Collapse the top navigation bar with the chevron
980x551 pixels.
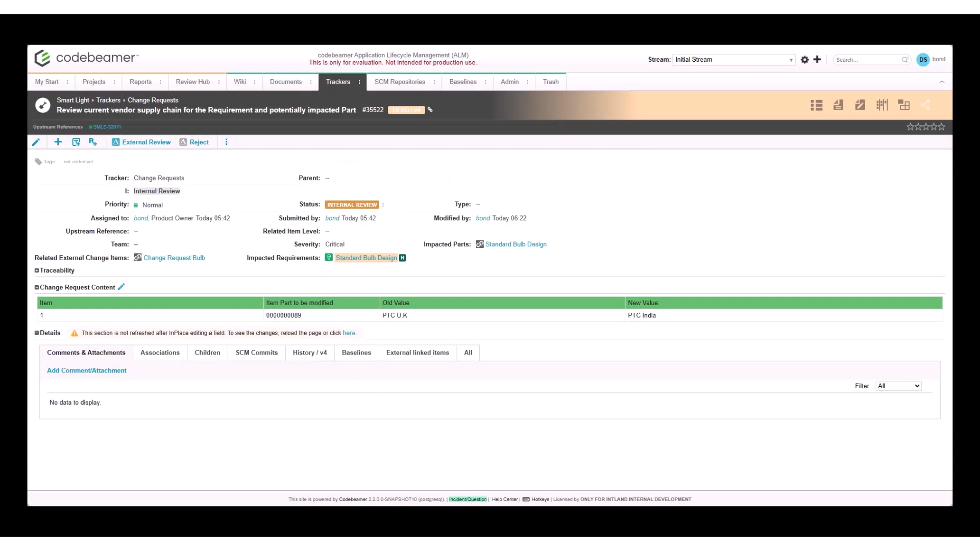click(x=942, y=82)
